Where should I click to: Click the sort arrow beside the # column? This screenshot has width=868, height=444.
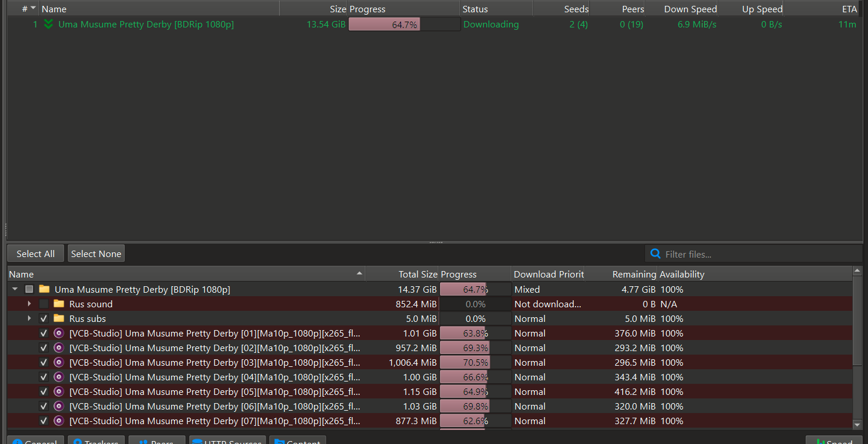coord(33,9)
